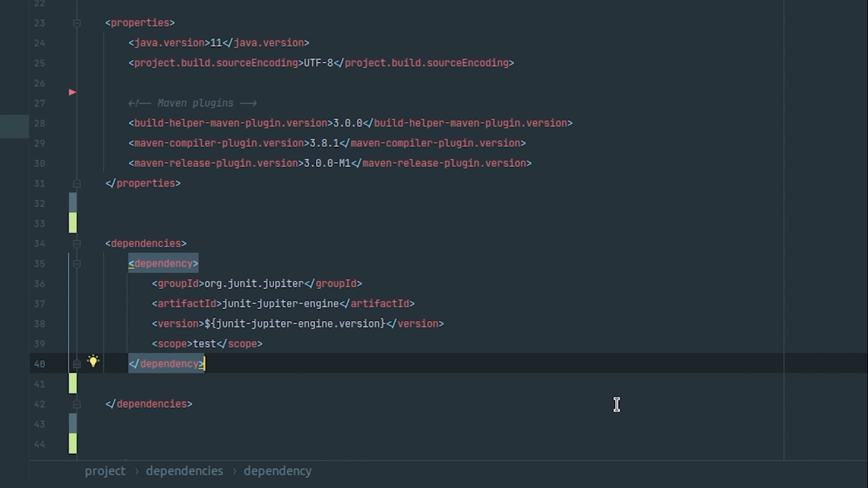868x488 pixels.
Task: Collapse the properties block at line 23
Action: coord(77,23)
